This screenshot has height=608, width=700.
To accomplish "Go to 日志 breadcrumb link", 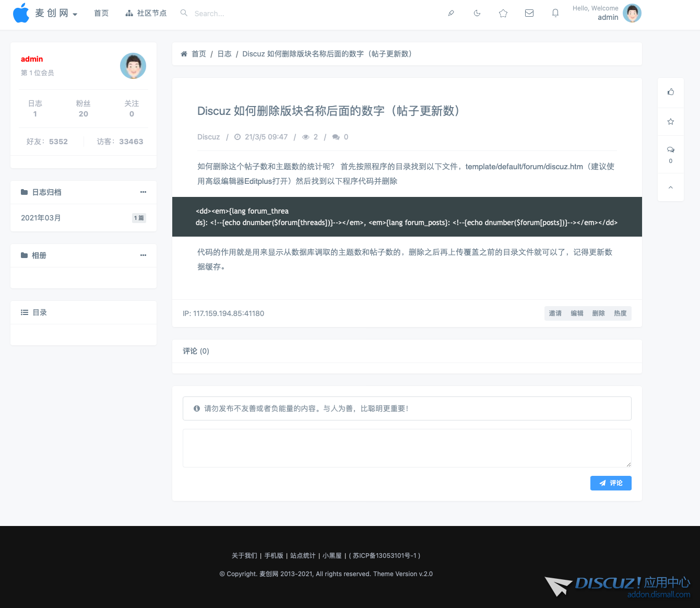I will 224,54.
